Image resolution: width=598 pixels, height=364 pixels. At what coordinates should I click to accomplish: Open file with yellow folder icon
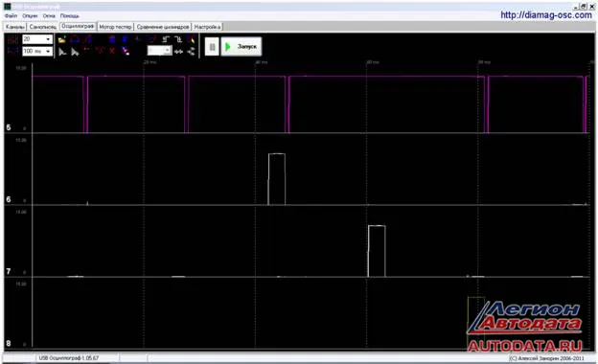[x=61, y=39]
